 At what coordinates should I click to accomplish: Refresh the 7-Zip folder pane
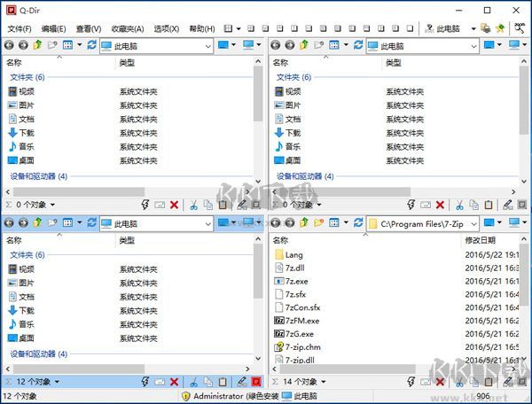click(x=358, y=222)
